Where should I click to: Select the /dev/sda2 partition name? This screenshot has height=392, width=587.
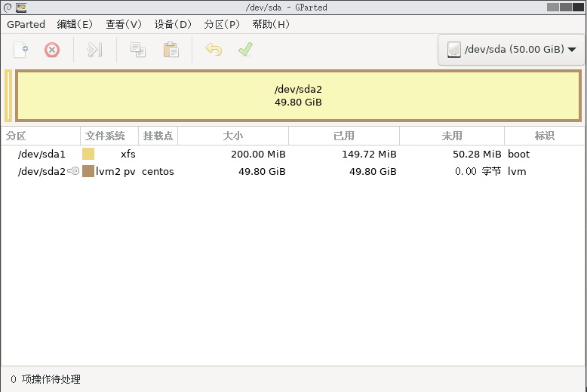(x=41, y=171)
